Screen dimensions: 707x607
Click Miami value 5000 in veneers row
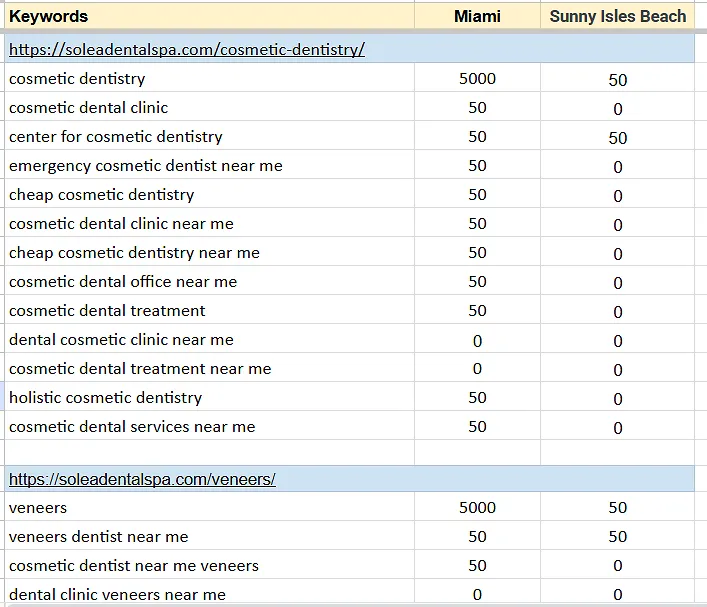(477, 507)
